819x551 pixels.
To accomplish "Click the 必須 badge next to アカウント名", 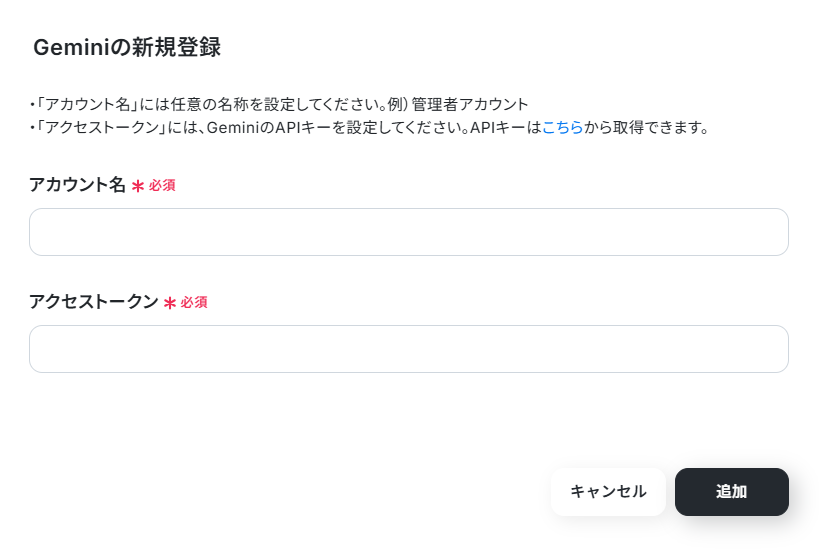I will (x=162, y=185).
